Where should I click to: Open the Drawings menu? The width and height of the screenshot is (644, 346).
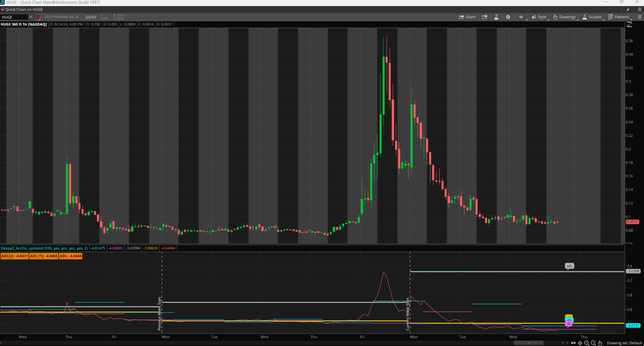[564, 17]
